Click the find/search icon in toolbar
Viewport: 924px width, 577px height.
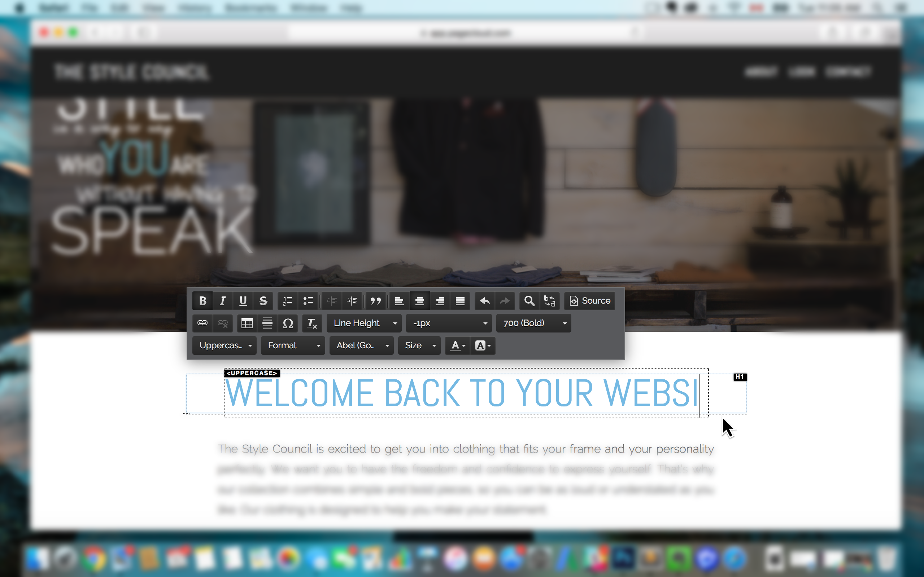pyautogui.click(x=529, y=300)
